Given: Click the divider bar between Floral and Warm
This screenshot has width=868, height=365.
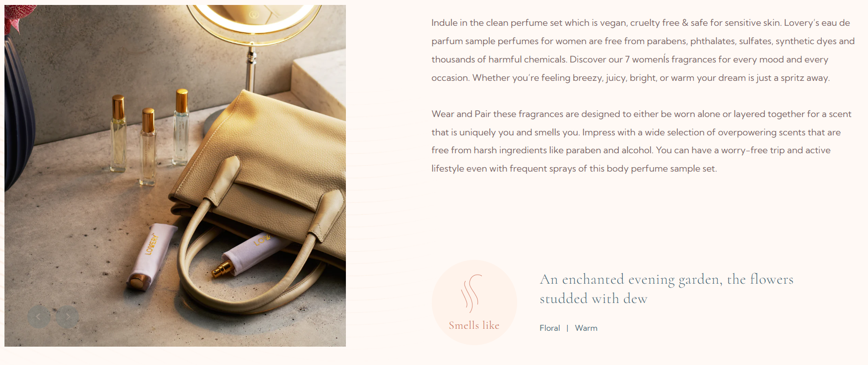Looking at the screenshot, I should click(x=567, y=328).
